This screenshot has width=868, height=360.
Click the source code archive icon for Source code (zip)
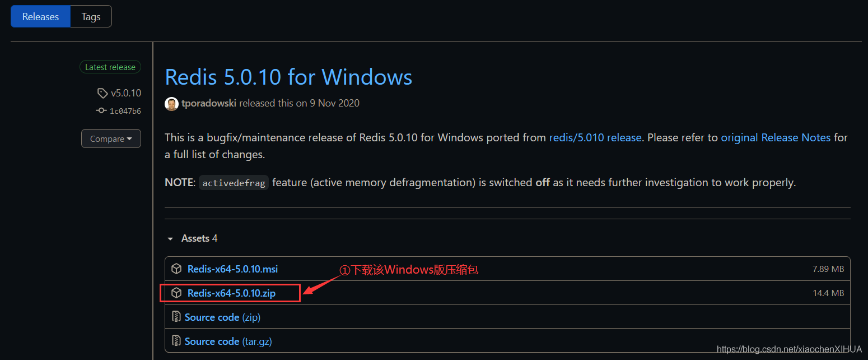point(176,317)
